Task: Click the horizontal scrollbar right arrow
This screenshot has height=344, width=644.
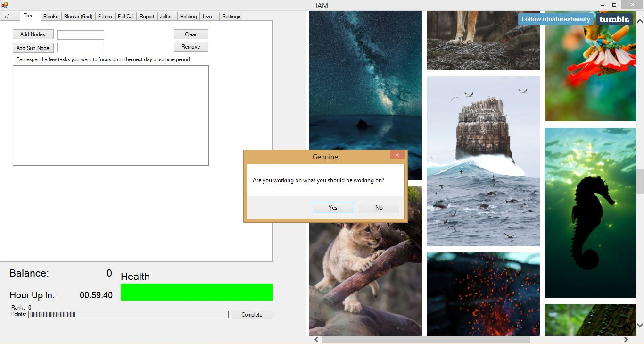Action: click(626, 339)
